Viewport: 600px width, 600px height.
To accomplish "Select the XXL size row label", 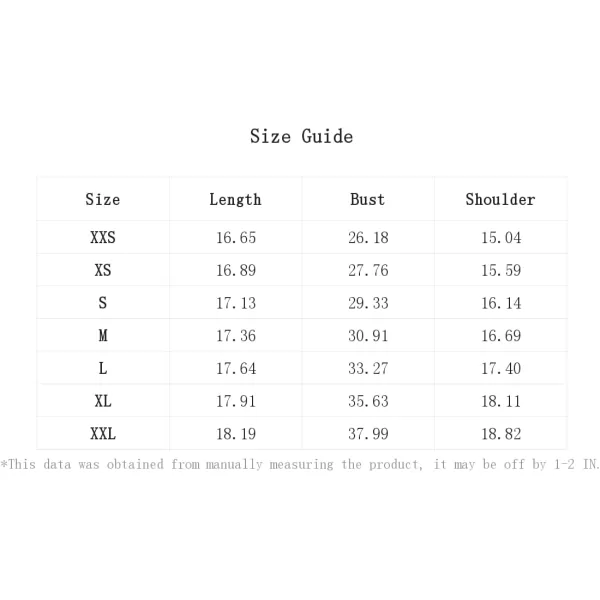I will tap(103, 434).
